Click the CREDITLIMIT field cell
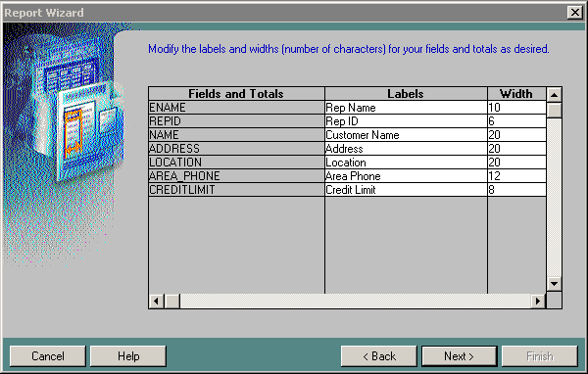Screen dimensions: 588x374 [236, 190]
